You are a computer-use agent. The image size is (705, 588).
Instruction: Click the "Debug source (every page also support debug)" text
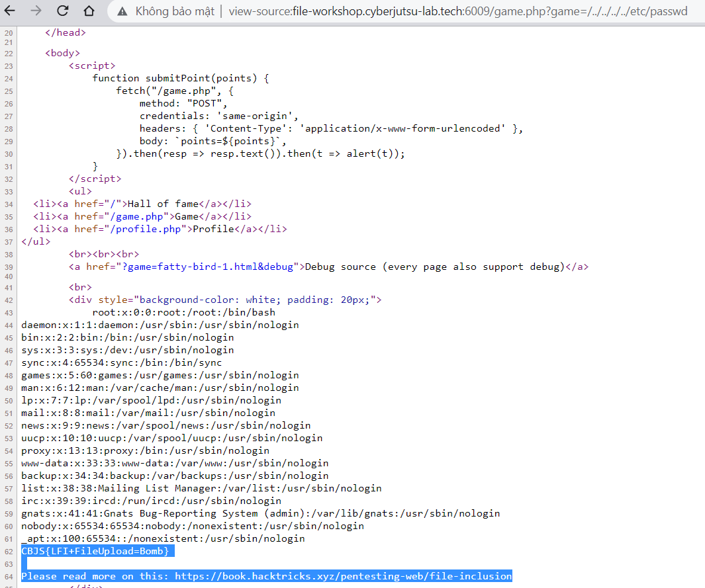tap(435, 267)
